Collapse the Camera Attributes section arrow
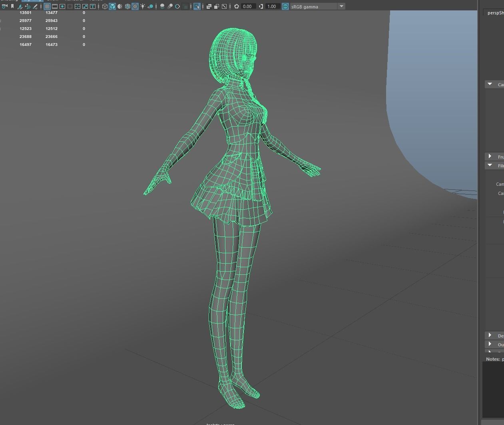 (x=490, y=84)
